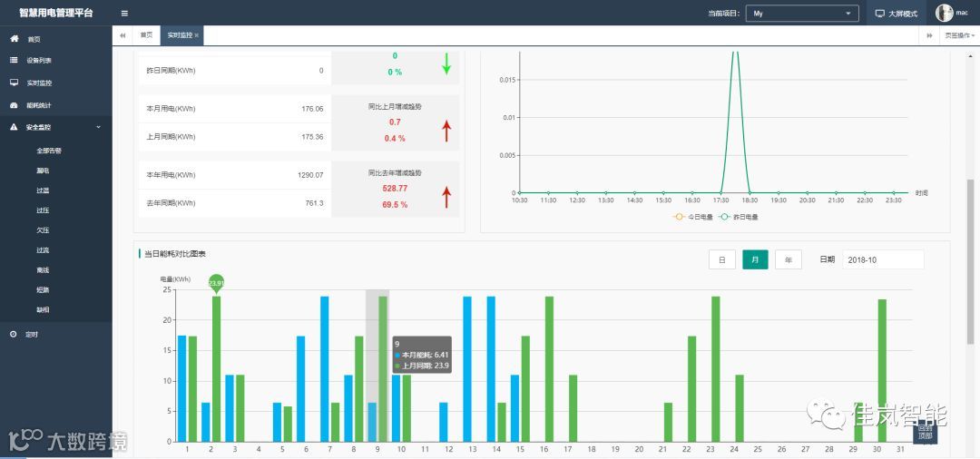Click the 23.91 max value pin marker

tap(216, 283)
